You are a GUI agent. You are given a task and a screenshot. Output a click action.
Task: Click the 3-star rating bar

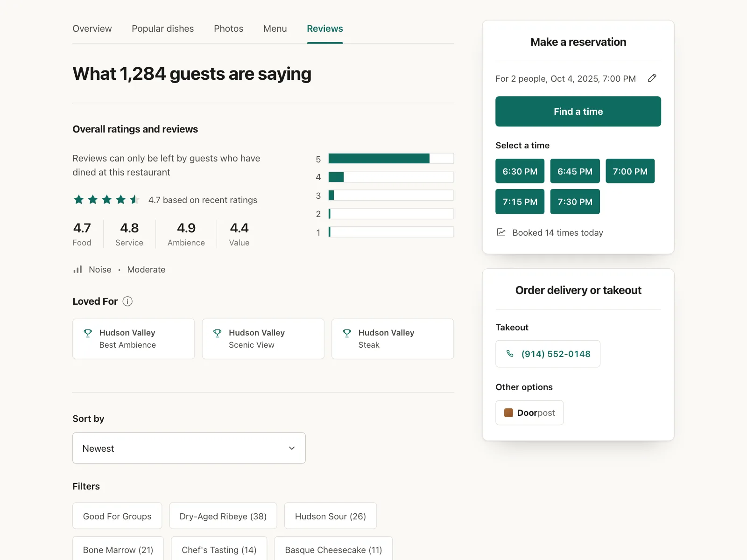click(391, 195)
